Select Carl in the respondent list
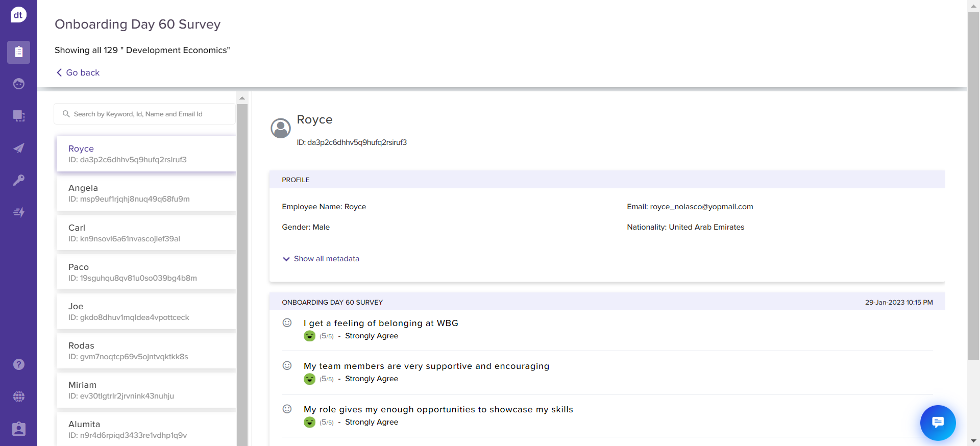This screenshot has height=446, width=980. pos(146,233)
